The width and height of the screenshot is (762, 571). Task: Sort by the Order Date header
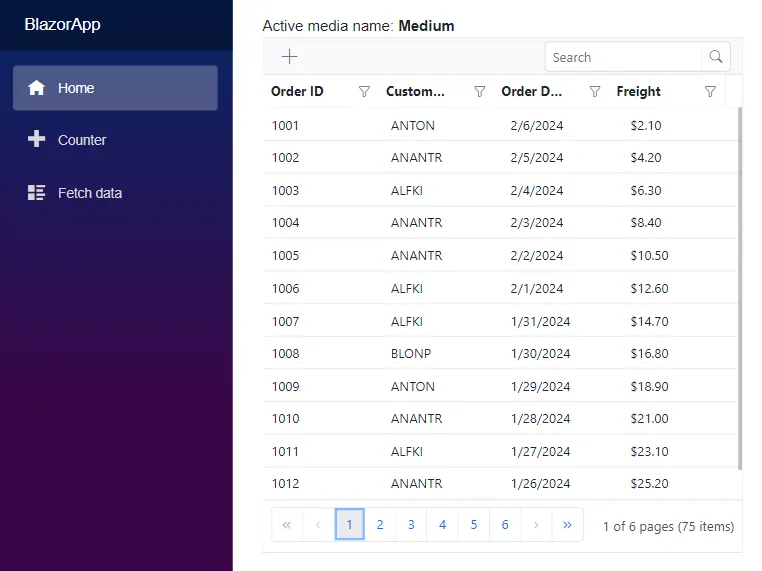tap(532, 91)
